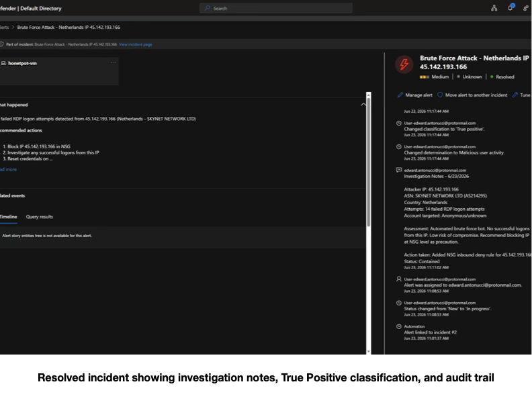
Task: Click the red lightning alert icon
Action: (x=404, y=64)
